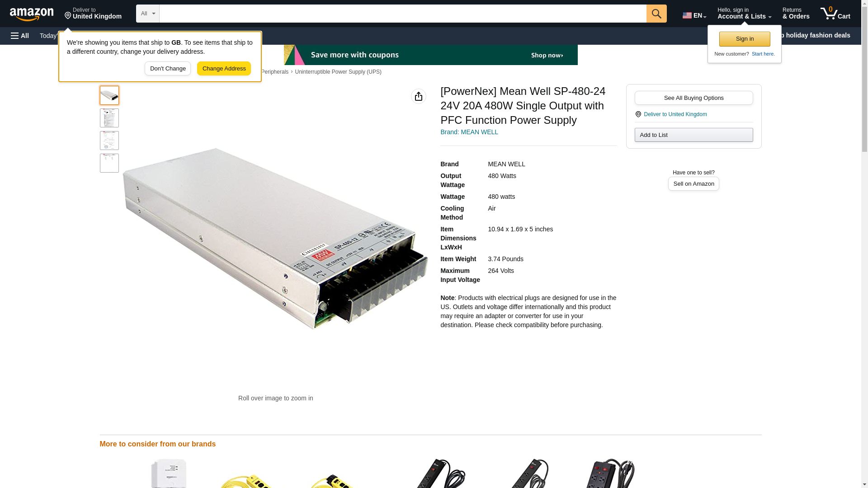Click the Change Address button
Screen dimensions: 868x488
224,69
